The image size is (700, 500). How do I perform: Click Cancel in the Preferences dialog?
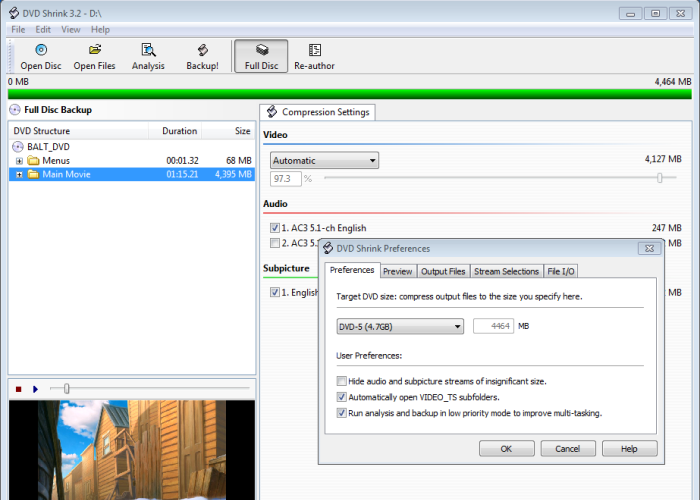coord(567,449)
